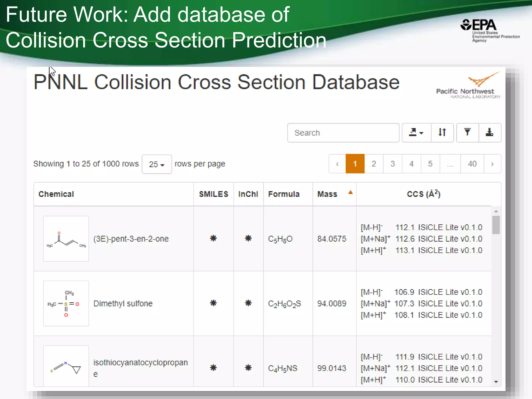Jump to last page 40

pos(472,164)
